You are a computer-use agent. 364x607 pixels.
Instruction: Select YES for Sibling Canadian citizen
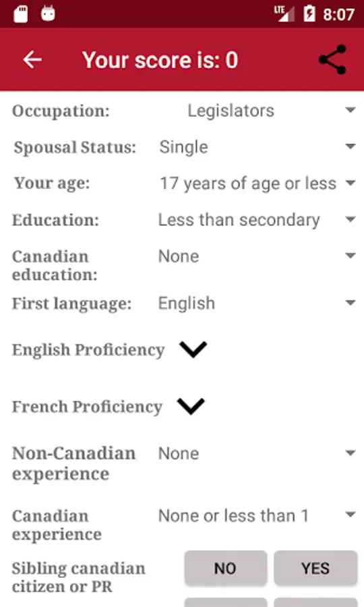315,569
